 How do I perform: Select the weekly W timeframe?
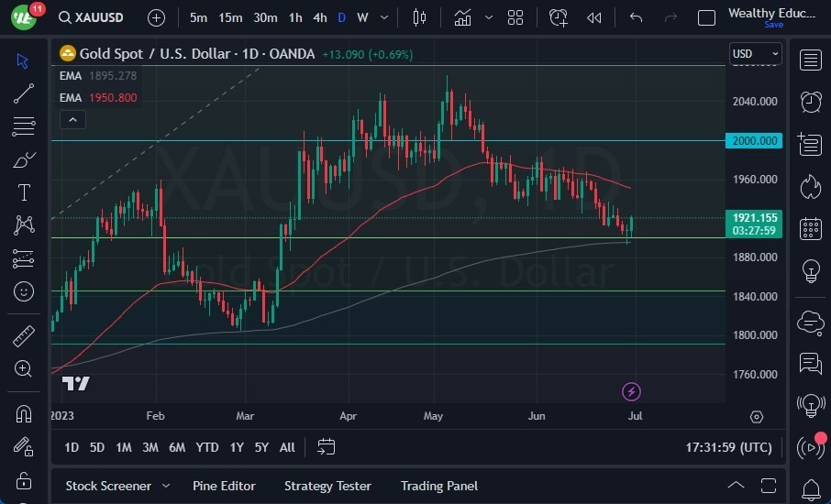[x=362, y=17]
